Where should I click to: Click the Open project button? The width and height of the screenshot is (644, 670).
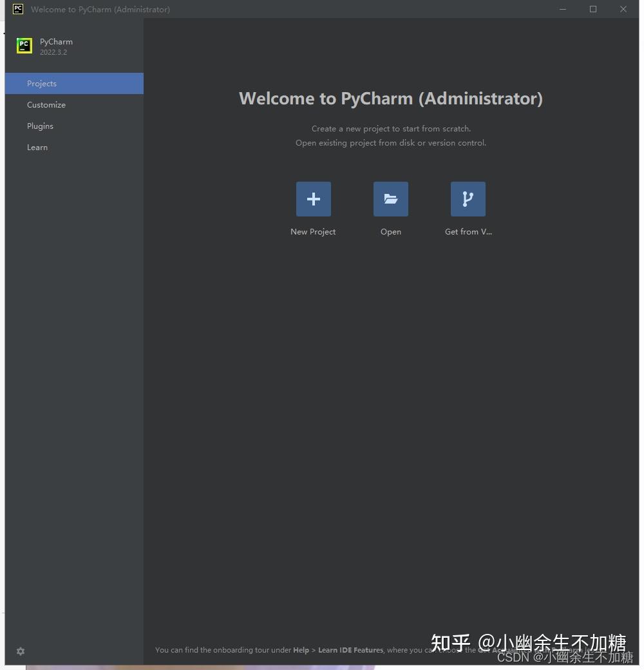pyautogui.click(x=391, y=198)
